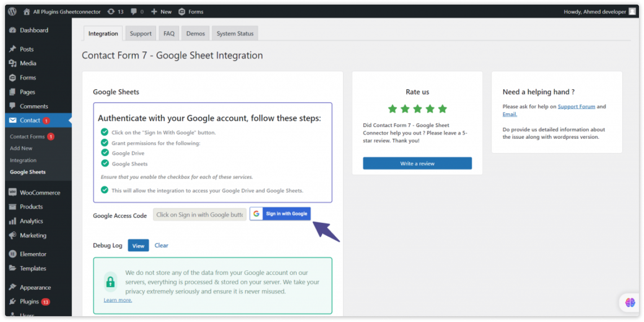
Task: Open the comments bubble icon in admin bar
Action: tap(134, 12)
